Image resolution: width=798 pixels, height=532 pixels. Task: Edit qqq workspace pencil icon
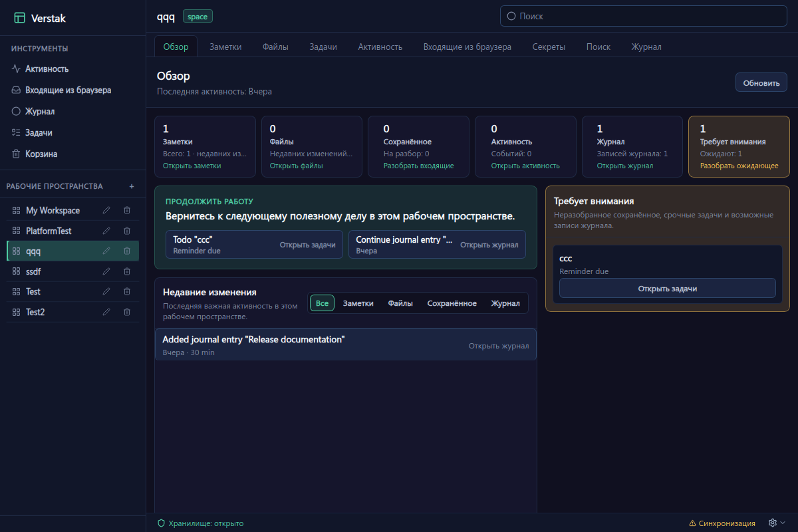pos(106,251)
